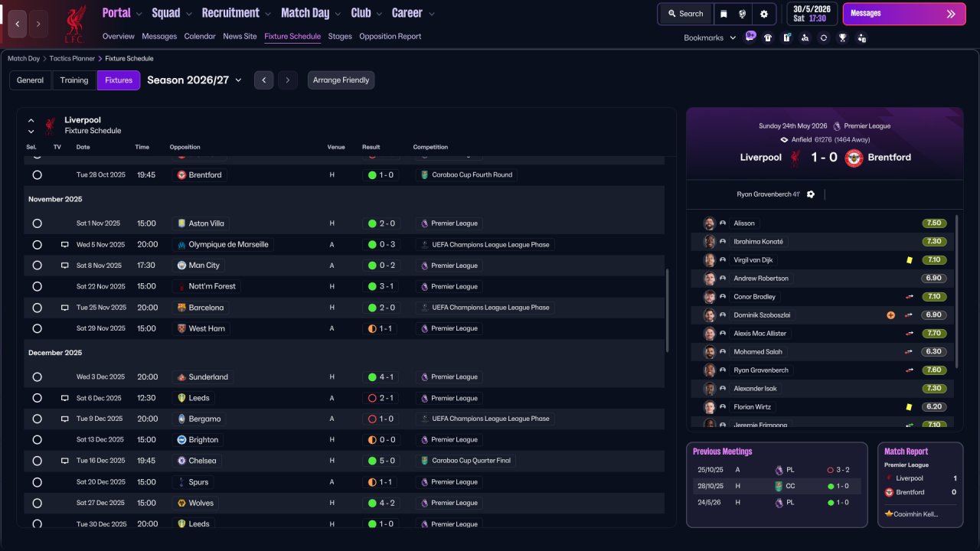Click the Aston Villa club badge
980x551 pixels.
(181, 223)
